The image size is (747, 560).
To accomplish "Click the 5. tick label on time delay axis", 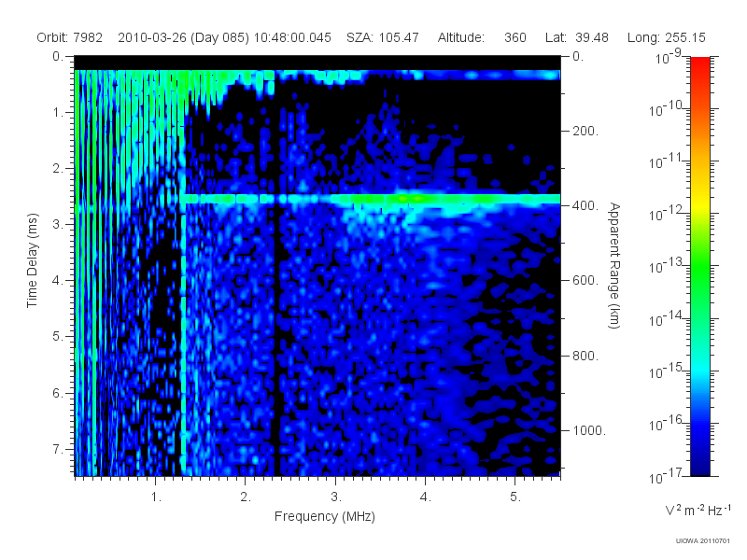I will click(x=58, y=336).
